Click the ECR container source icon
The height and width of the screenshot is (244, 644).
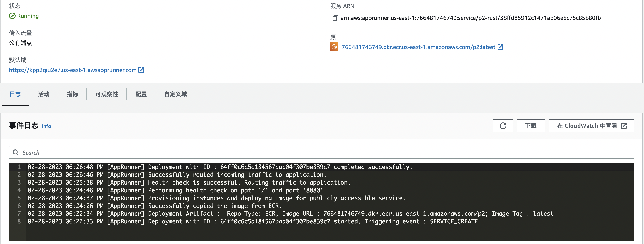334,47
